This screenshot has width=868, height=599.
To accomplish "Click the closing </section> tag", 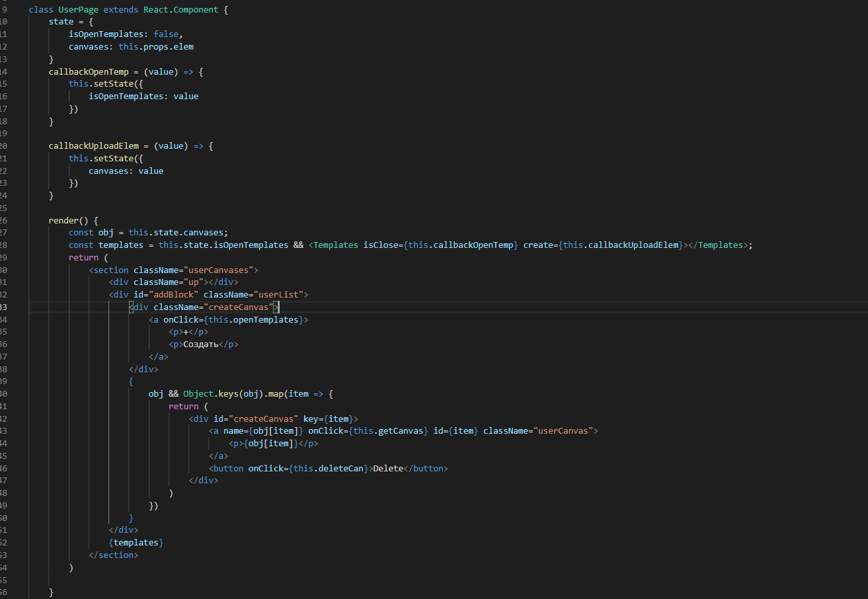I will 114,555.
